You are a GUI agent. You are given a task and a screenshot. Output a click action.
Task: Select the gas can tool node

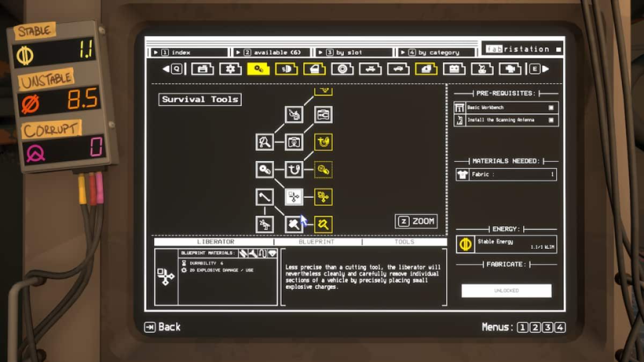pyautogui.click(x=294, y=114)
